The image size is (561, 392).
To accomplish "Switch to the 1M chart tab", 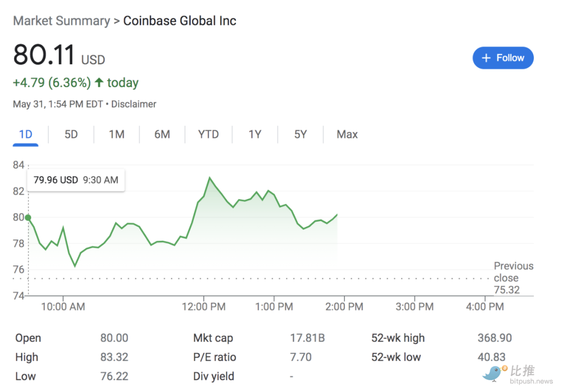I will tap(116, 134).
